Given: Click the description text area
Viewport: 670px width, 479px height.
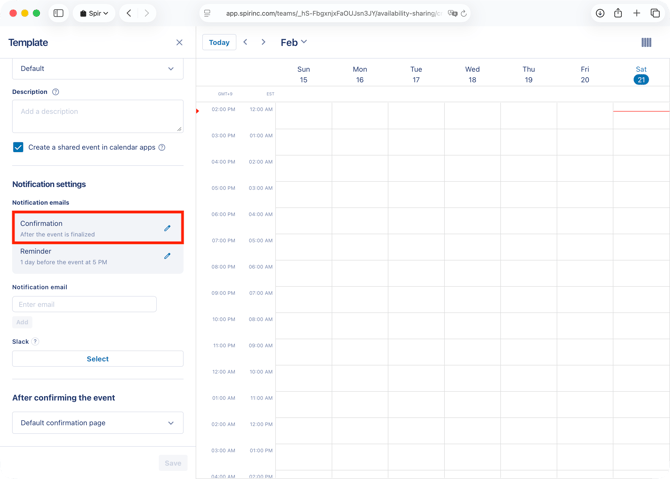Looking at the screenshot, I should 97,116.
